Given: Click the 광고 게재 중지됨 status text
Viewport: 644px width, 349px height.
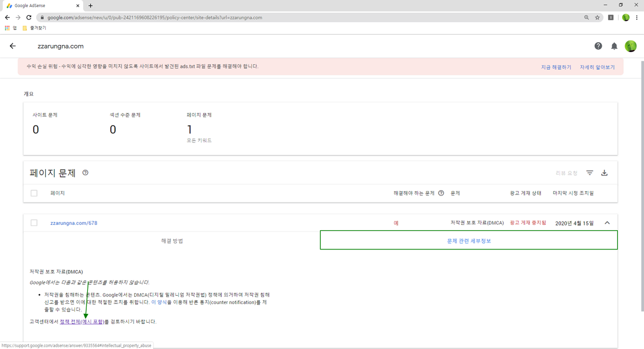Looking at the screenshot, I should pyautogui.click(x=527, y=223).
